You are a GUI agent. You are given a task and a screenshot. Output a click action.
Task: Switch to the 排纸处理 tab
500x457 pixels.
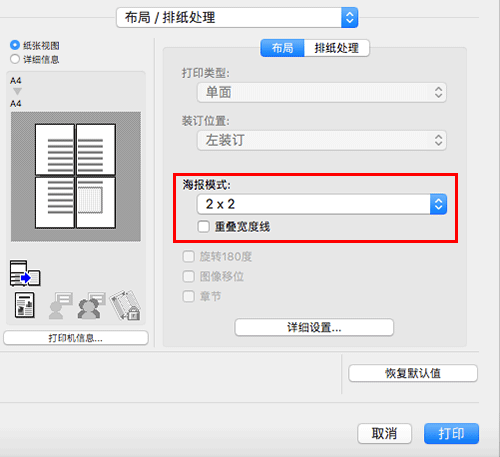[337, 48]
